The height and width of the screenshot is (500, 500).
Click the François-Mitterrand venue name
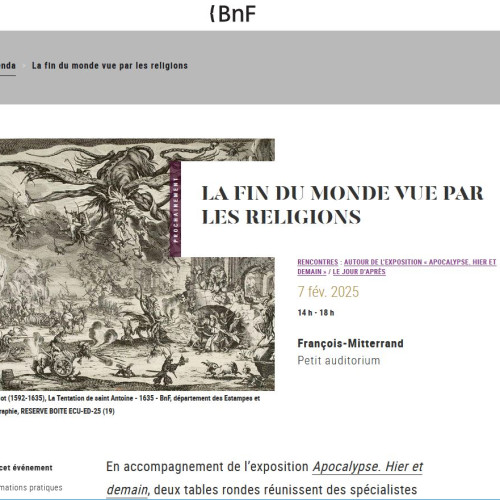[350, 343]
